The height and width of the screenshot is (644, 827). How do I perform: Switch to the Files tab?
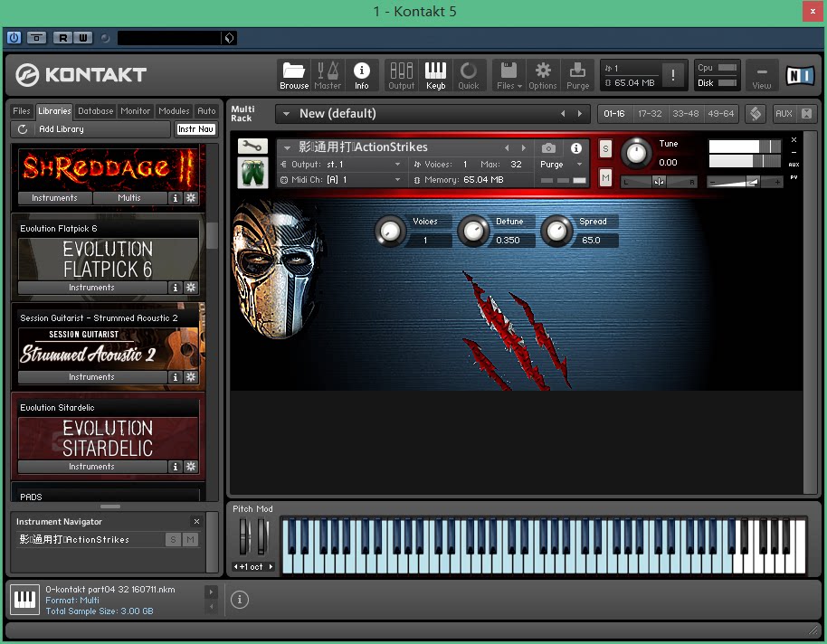coord(22,110)
